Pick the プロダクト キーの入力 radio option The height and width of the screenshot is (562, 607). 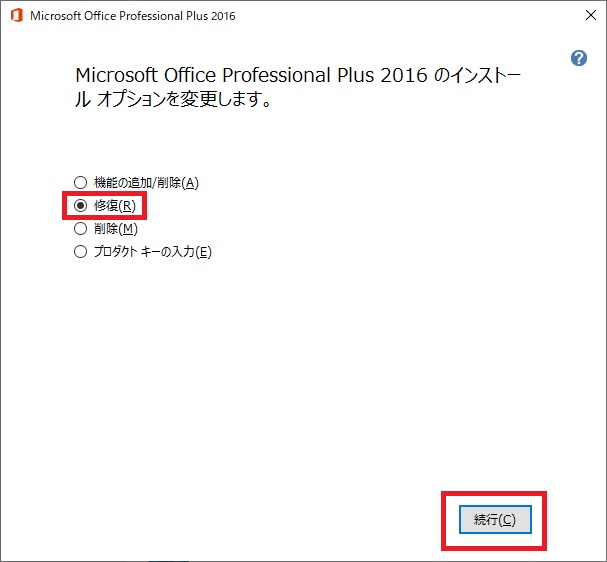click(81, 252)
